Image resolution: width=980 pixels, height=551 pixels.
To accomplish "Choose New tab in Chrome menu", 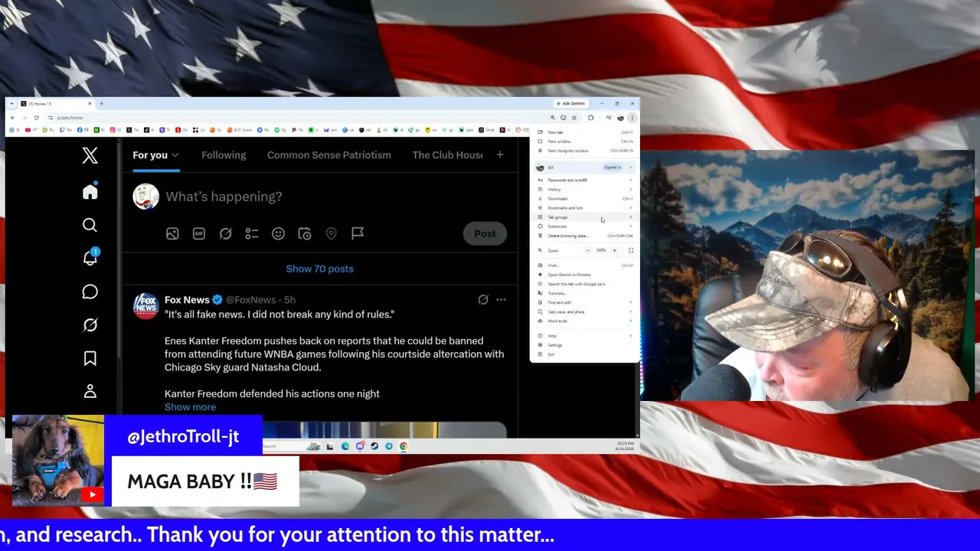I will pyautogui.click(x=584, y=132).
